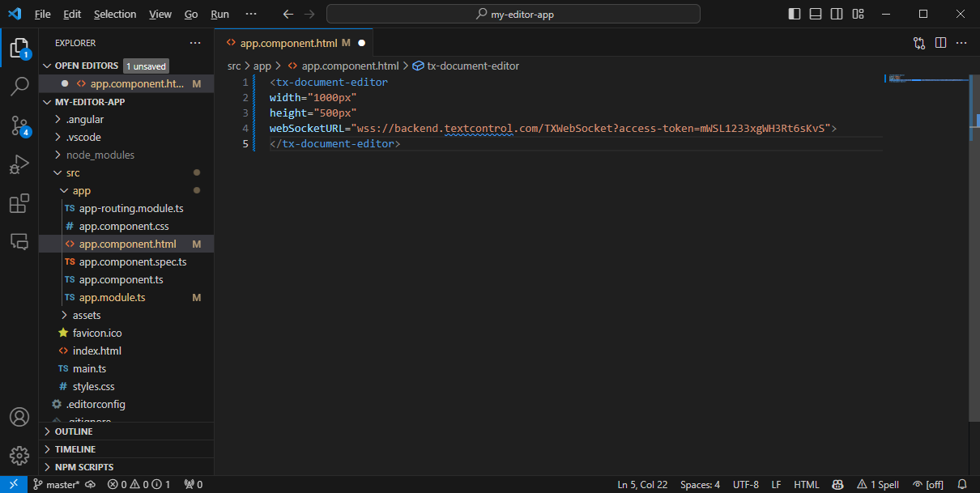Open the Selection menu
The height and width of the screenshot is (493, 980).
pos(115,14)
